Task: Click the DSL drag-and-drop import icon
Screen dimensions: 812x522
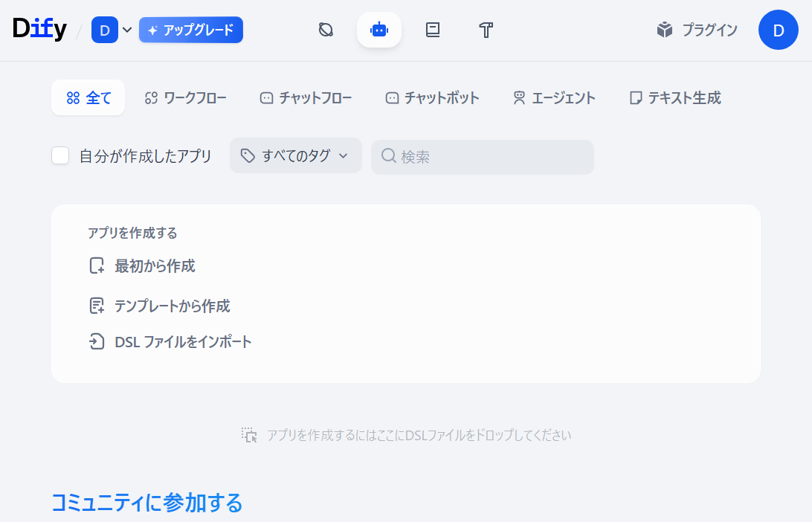Action: (250, 435)
